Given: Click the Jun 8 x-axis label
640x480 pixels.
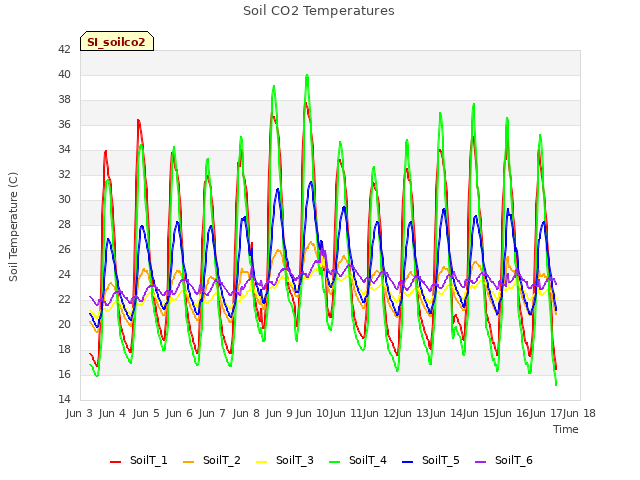Looking at the screenshot, I should coord(246,413).
